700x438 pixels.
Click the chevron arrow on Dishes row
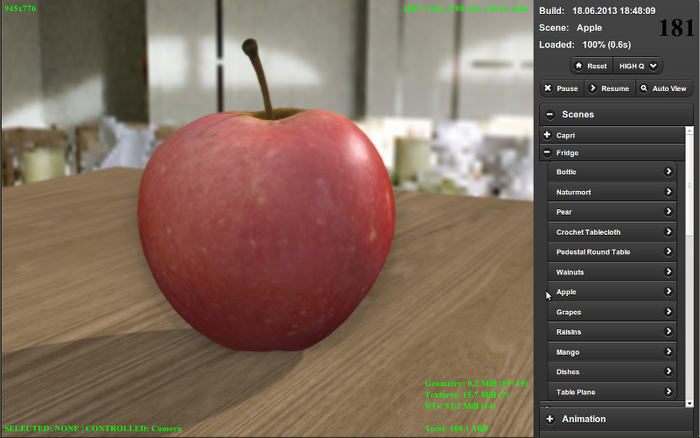click(x=668, y=371)
